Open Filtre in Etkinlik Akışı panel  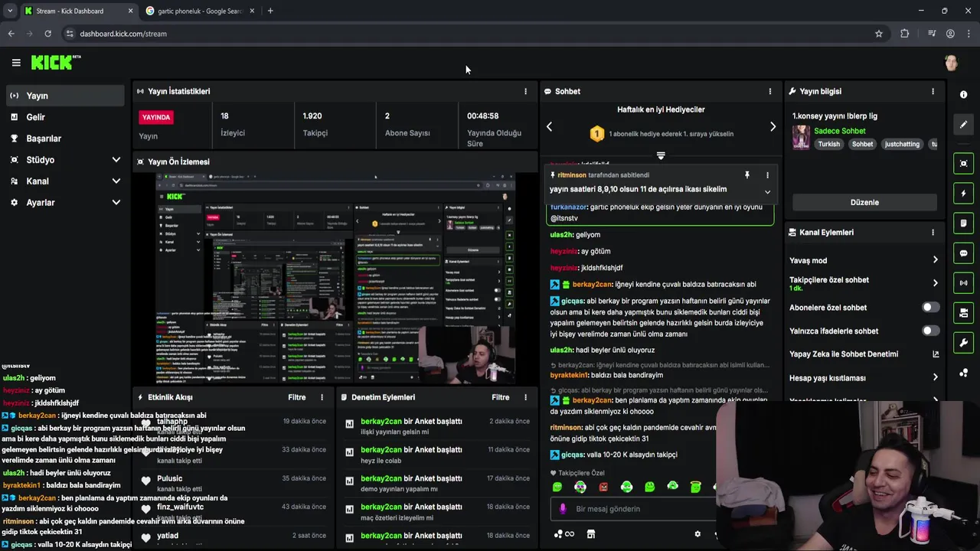[x=297, y=397]
